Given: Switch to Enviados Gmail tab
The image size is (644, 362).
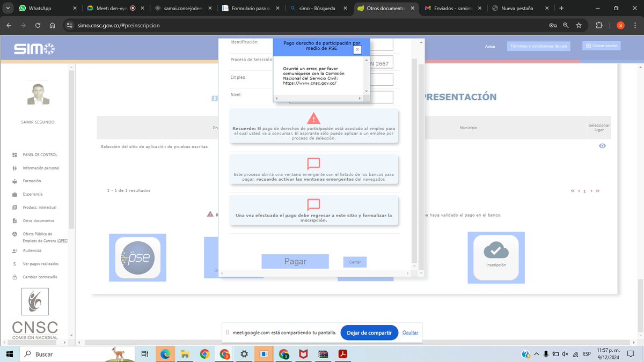Looking at the screenshot, I should 453,9.
